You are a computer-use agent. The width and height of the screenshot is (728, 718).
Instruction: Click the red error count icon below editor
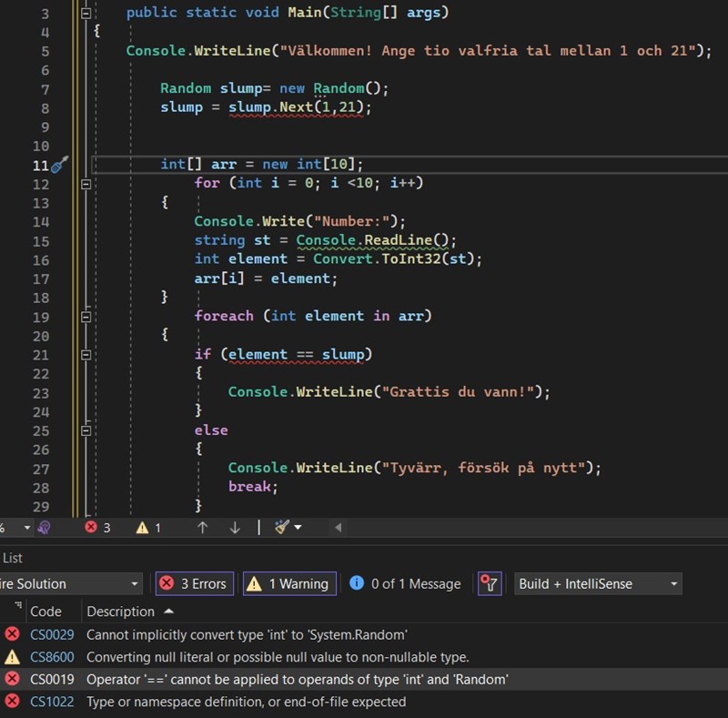click(91, 527)
